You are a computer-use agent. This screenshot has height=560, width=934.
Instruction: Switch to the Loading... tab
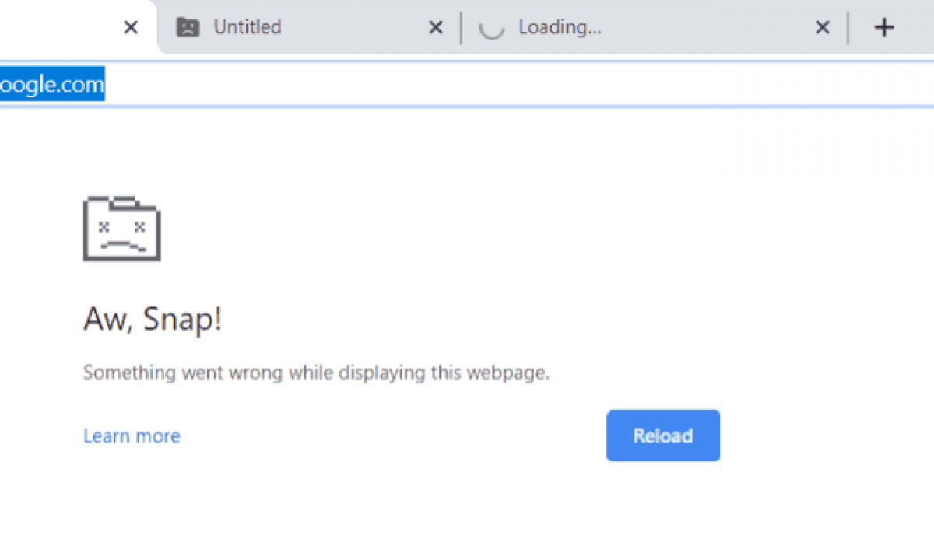pos(654,28)
